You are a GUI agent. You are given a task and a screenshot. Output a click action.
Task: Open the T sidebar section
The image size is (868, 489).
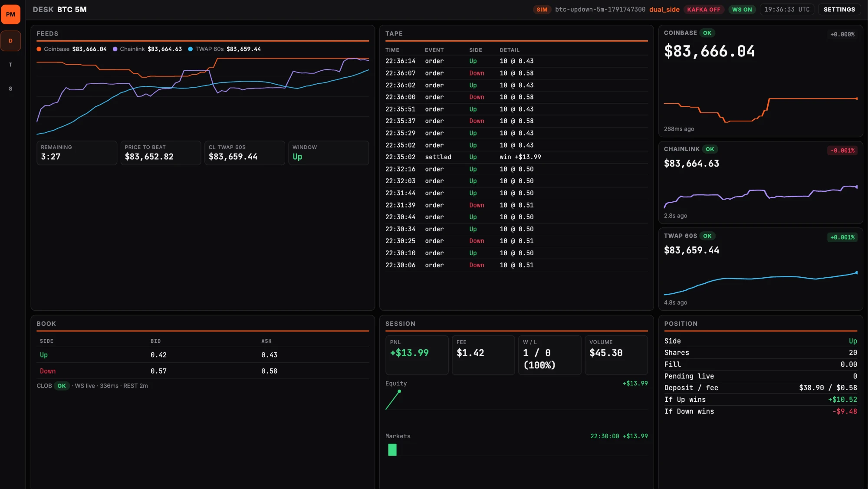10,65
